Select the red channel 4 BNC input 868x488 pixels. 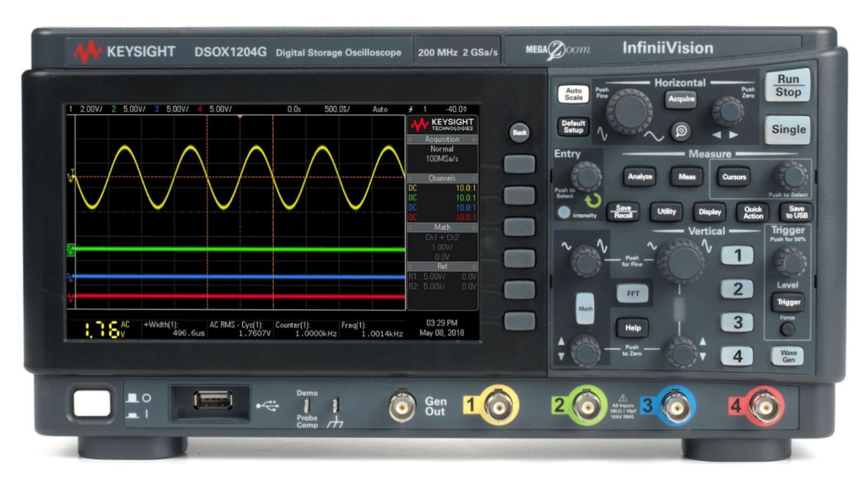click(764, 405)
